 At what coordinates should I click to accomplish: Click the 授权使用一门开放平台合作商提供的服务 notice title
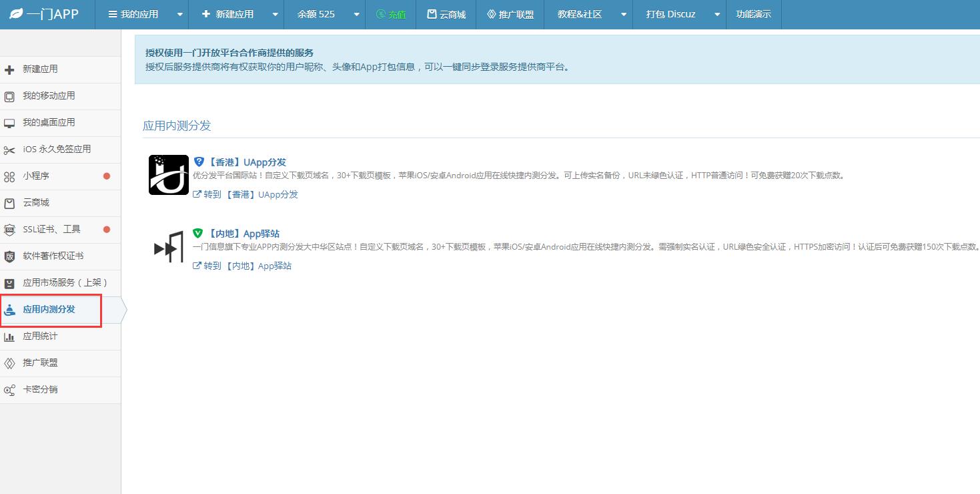pos(229,53)
